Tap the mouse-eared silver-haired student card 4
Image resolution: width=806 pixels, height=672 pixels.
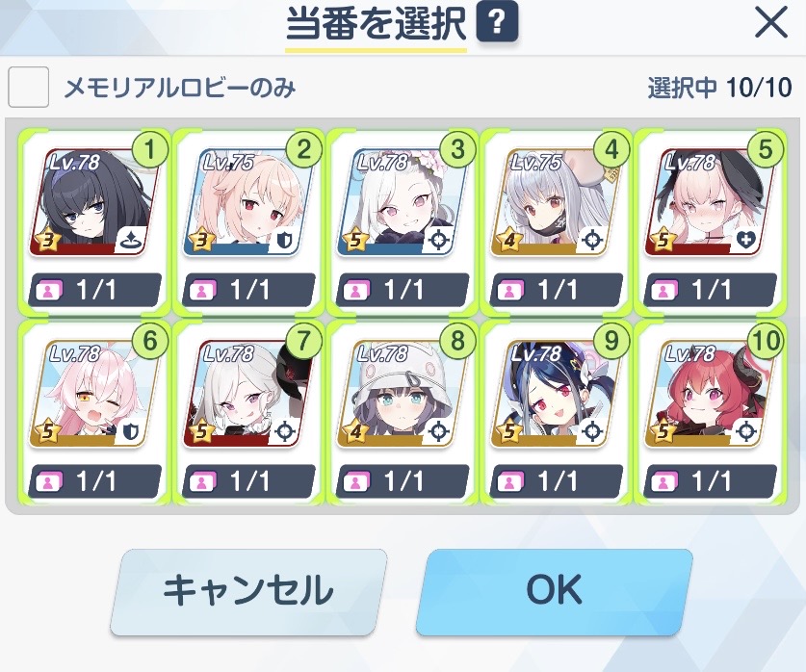coord(556,222)
